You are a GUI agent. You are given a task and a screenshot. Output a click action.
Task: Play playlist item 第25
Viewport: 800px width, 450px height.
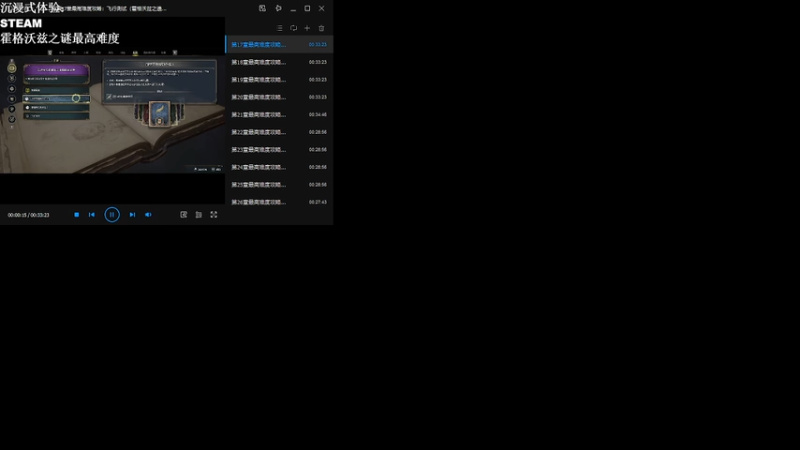(279, 185)
